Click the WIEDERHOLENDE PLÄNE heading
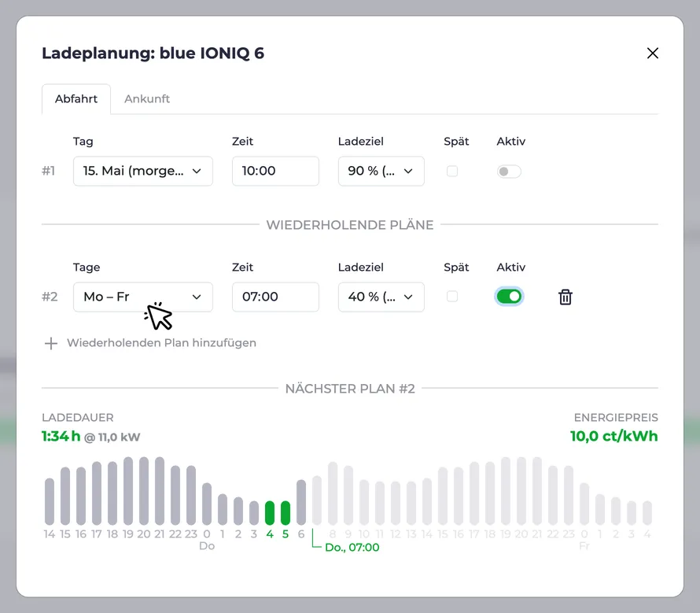The height and width of the screenshot is (613, 700). 350,225
